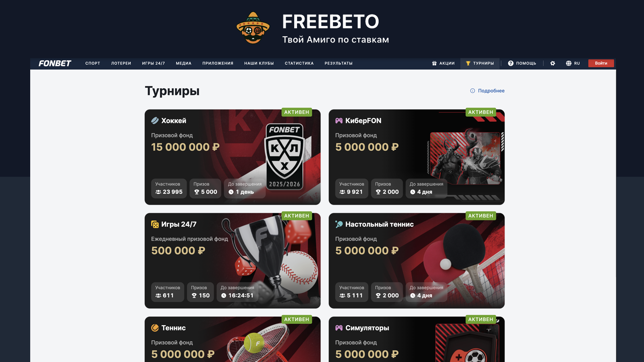Open the RU language selector
This screenshot has height=362, width=644.
pyautogui.click(x=573, y=63)
